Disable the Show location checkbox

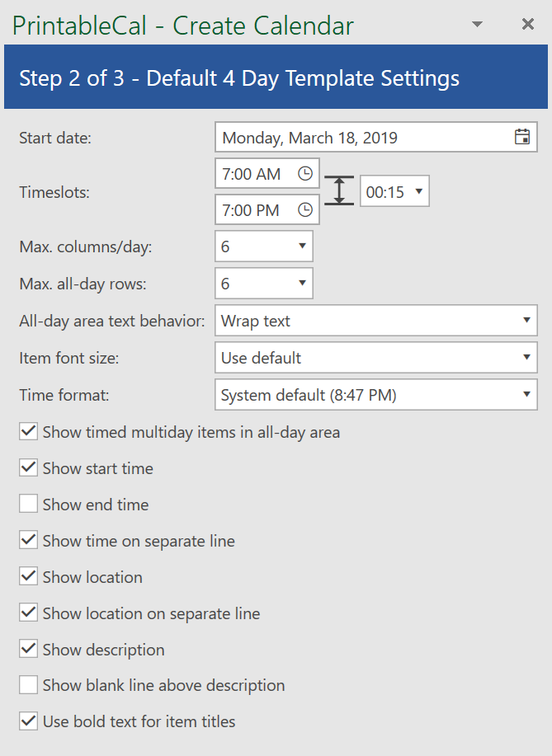coord(29,577)
